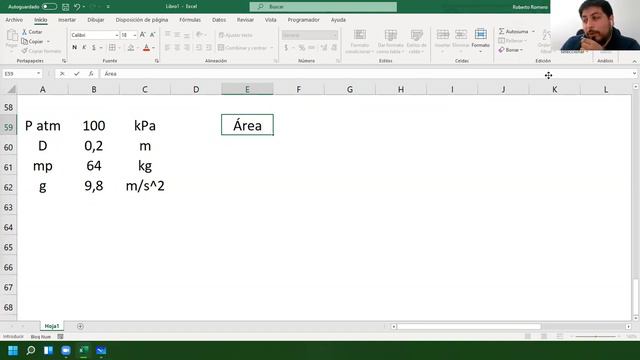Toggle the Autoguardado switch

coord(49,7)
